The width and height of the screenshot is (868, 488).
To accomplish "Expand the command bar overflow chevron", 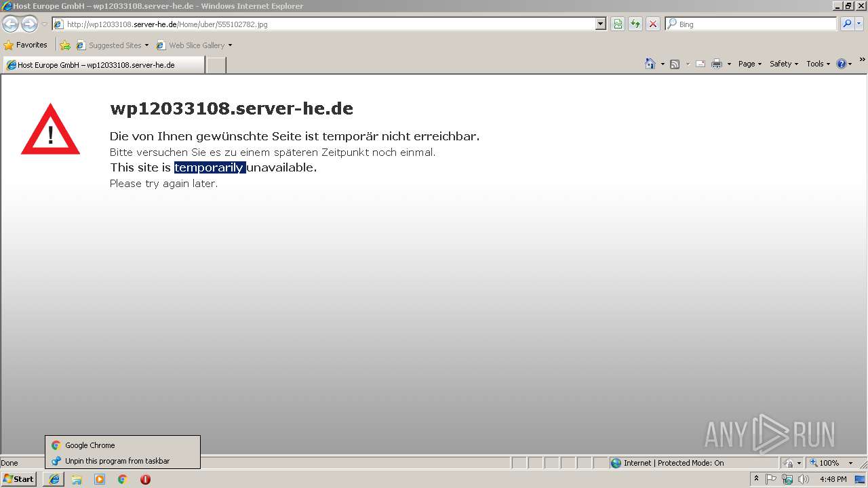I will (x=863, y=60).
